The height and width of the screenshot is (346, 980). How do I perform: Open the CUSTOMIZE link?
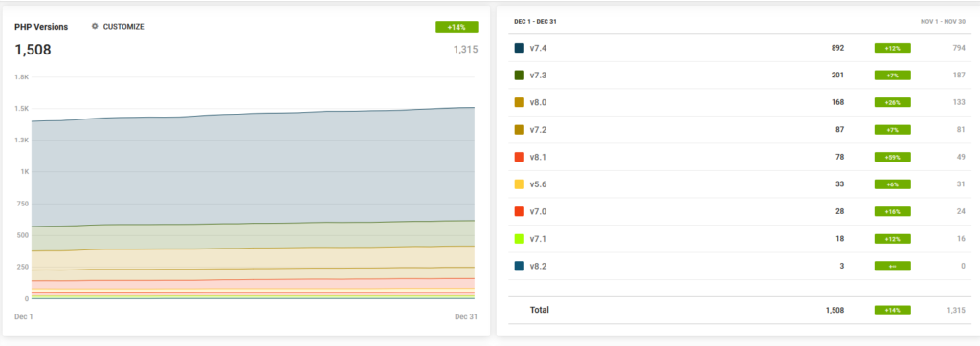click(123, 27)
